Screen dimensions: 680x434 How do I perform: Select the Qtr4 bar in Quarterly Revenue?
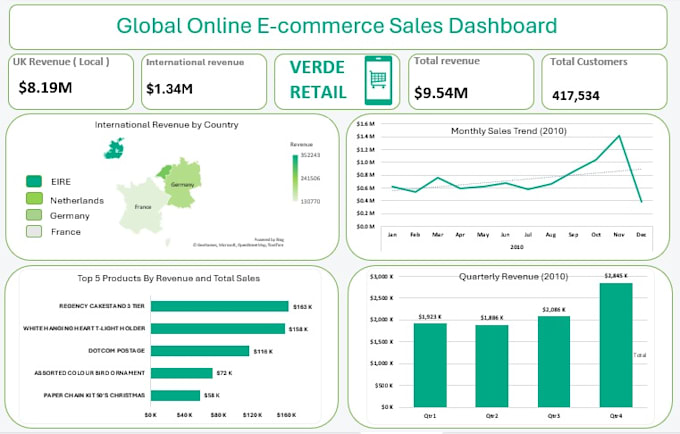click(616, 345)
